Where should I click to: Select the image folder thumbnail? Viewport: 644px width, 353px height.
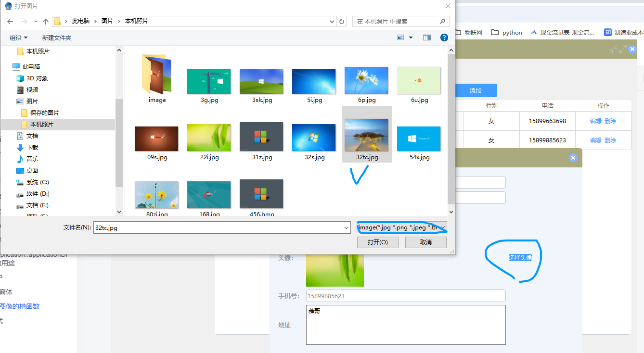point(157,74)
